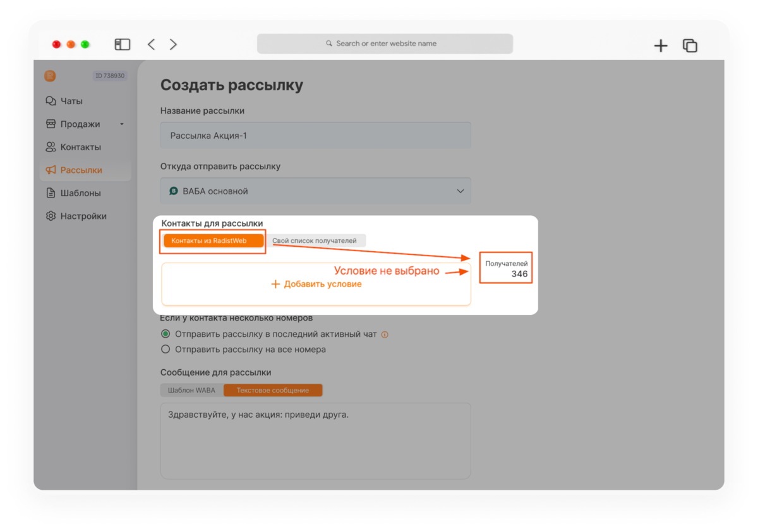This screenshot has height=532, width=758.
Task: Select Контакты из RadistWeb option
Action: [213, 240]
